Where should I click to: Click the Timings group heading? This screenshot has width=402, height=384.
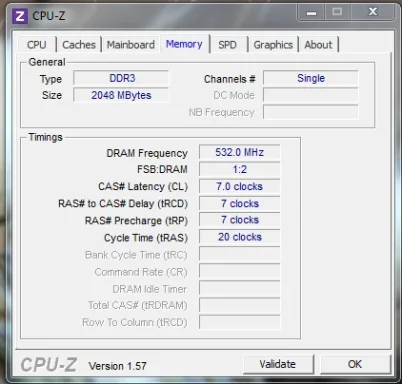click(x=45, y=137)
